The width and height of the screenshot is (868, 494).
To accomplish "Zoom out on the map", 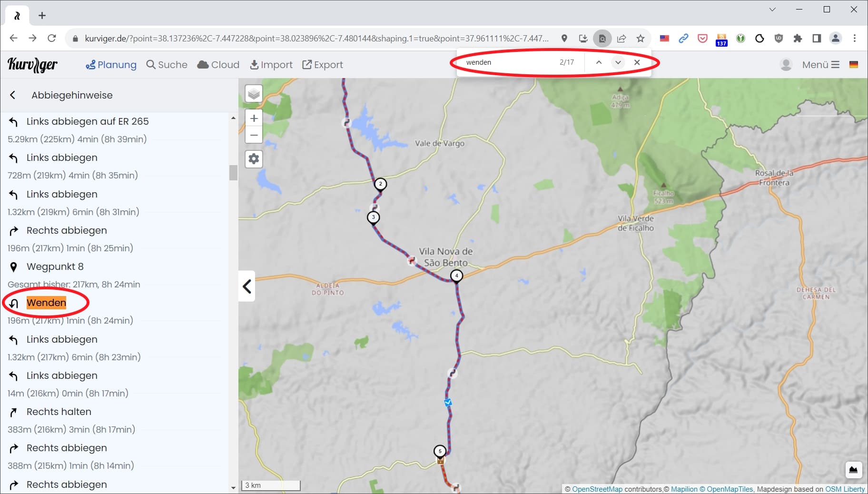I will (x=254, y=135).
